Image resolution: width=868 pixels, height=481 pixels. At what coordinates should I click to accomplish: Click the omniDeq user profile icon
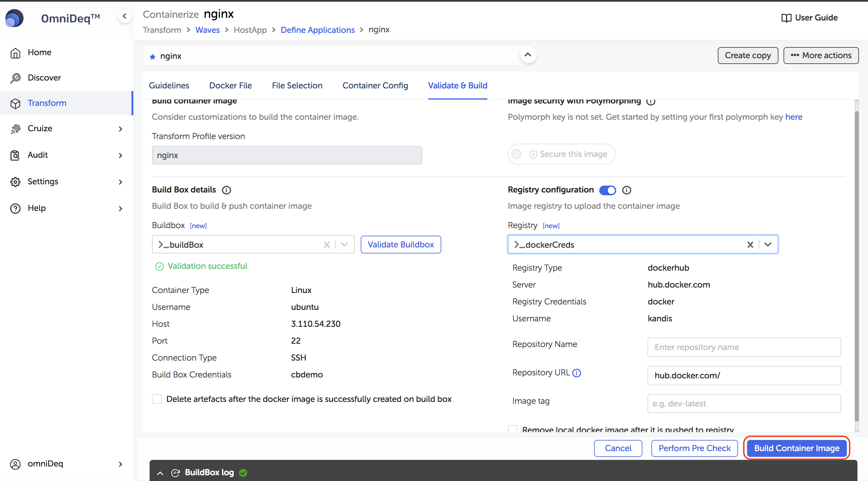coord(15,464)
